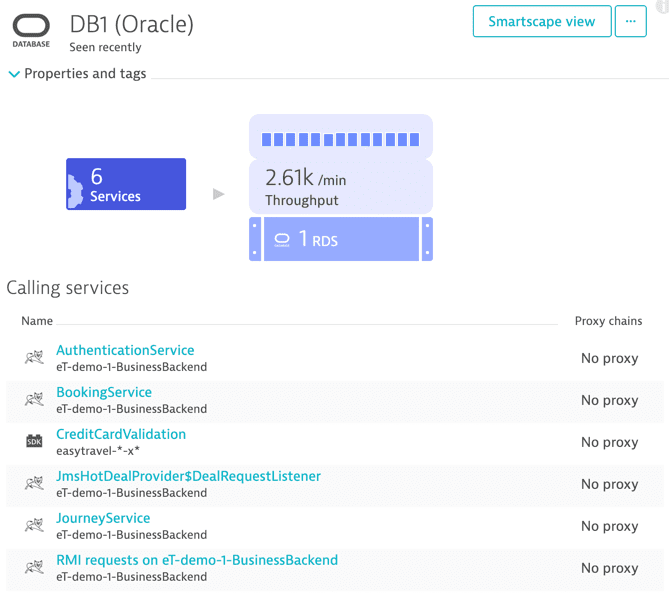The width and height of the screenshot is (669, 597).
Task: Click the arrow between services and database
Action: (218, 194)
